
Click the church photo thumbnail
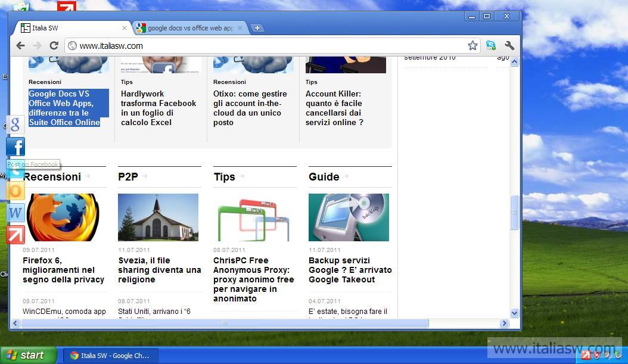tap(158, 217)
